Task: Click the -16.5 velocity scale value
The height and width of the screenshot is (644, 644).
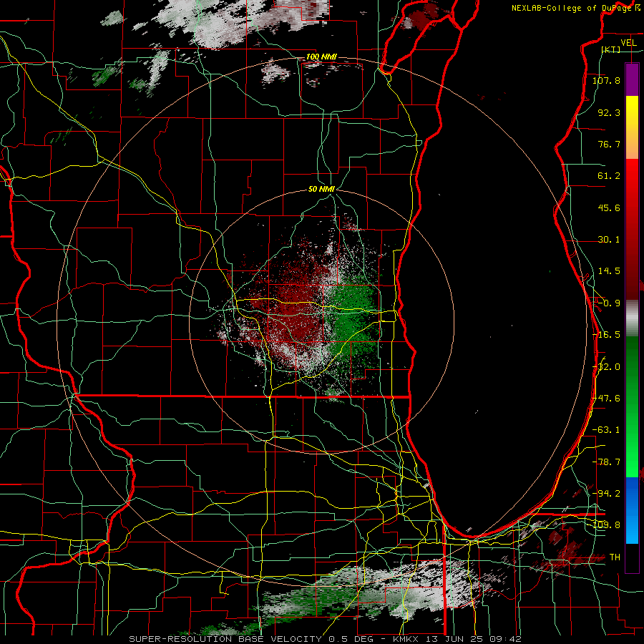Action: pos(606,334)
